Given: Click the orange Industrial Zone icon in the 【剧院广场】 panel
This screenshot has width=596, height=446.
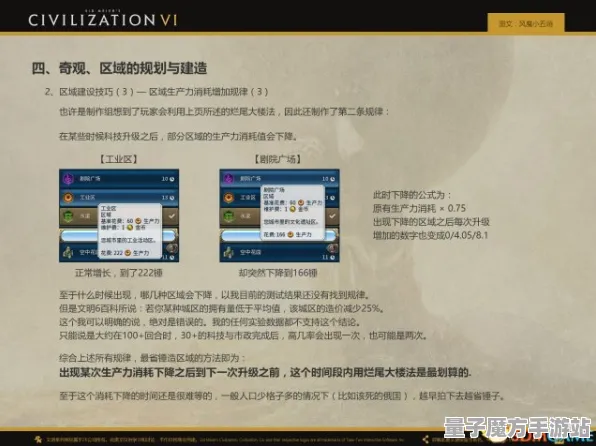Looking at the screenshot, I should coord(229,197).
